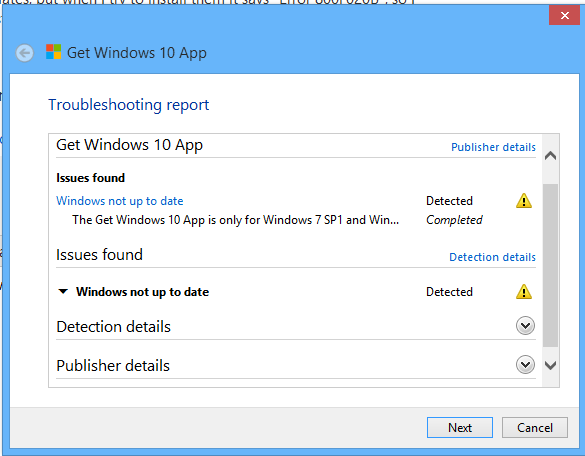Image resolution: width=585 pixels, height=456 pixels.
Task: Expand the Publisher details section chevron
Action: 525,365
